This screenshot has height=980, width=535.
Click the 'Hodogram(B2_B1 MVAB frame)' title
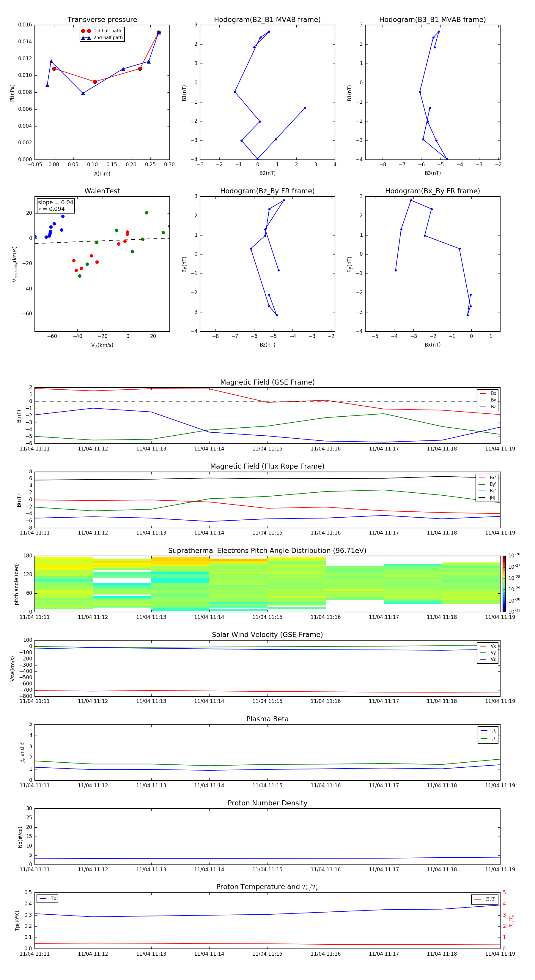coord(267,20)
